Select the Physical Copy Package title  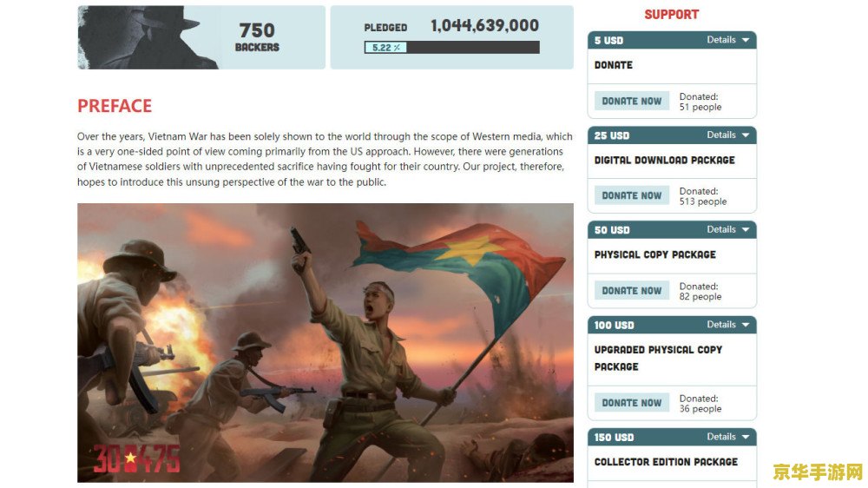(654, 254)
